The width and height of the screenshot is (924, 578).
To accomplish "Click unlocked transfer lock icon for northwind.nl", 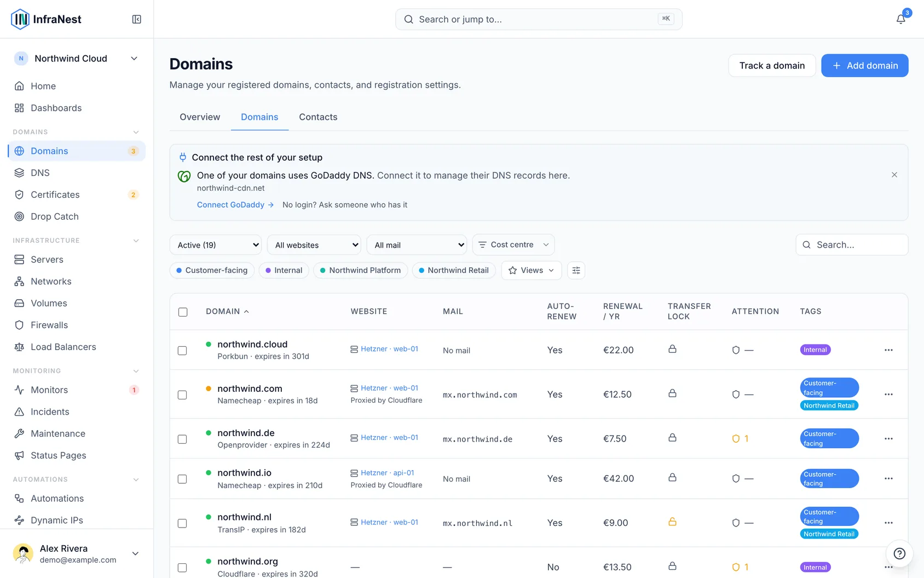I will 672,522.
